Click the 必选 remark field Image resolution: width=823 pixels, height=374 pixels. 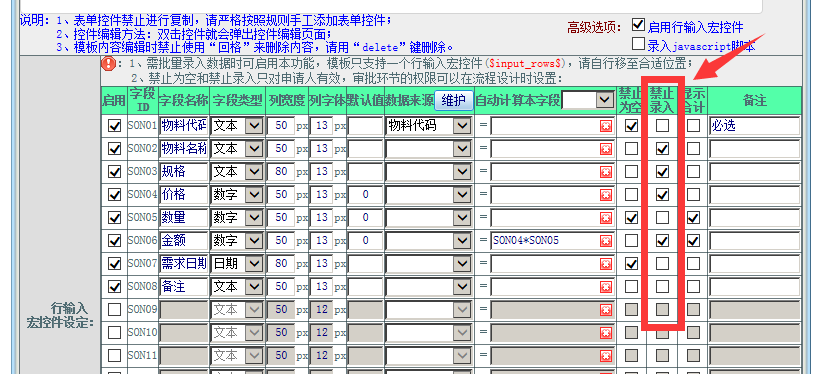(755, 126)
